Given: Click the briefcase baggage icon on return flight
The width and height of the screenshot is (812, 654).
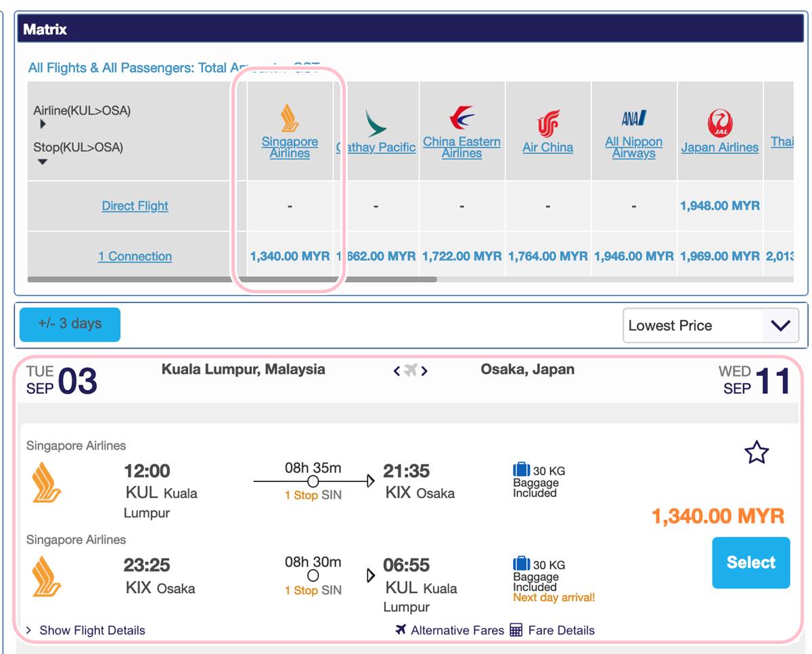Looking at the screenshot, I should tap(521, 564).
